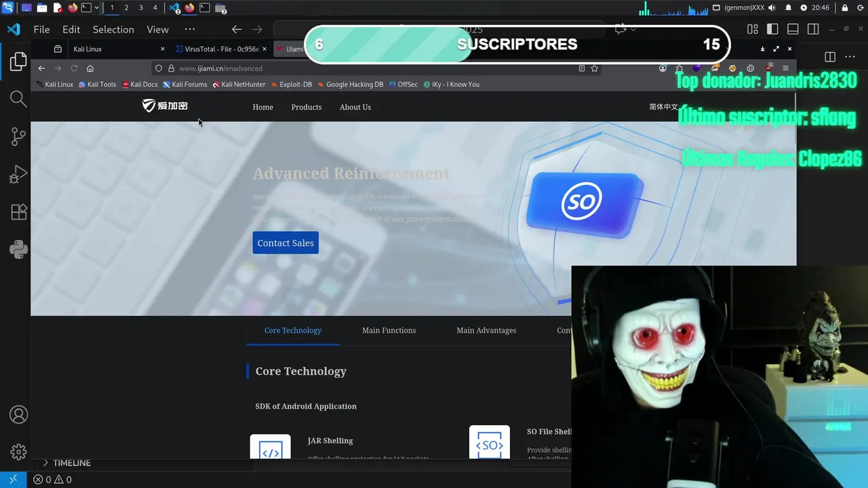The width and height of the screenshot is (868, 488).
Task: Open the Search view in the activity bar
Action: click(18, 100)
